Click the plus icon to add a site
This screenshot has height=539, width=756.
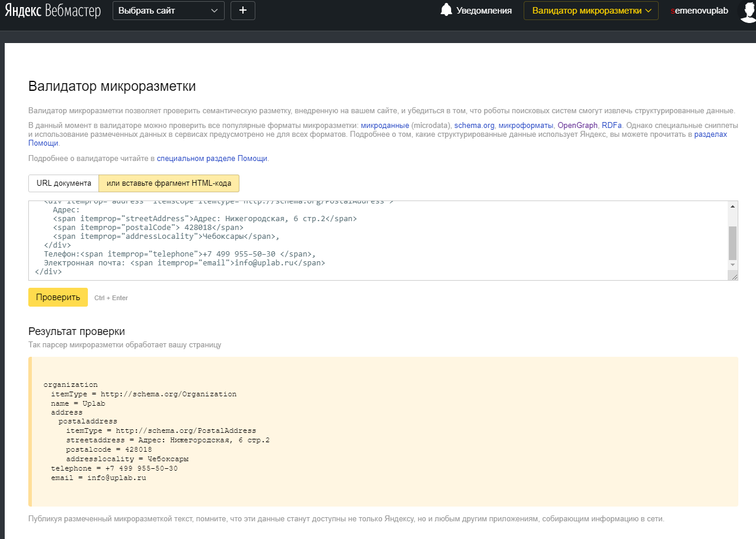point(242,11)
